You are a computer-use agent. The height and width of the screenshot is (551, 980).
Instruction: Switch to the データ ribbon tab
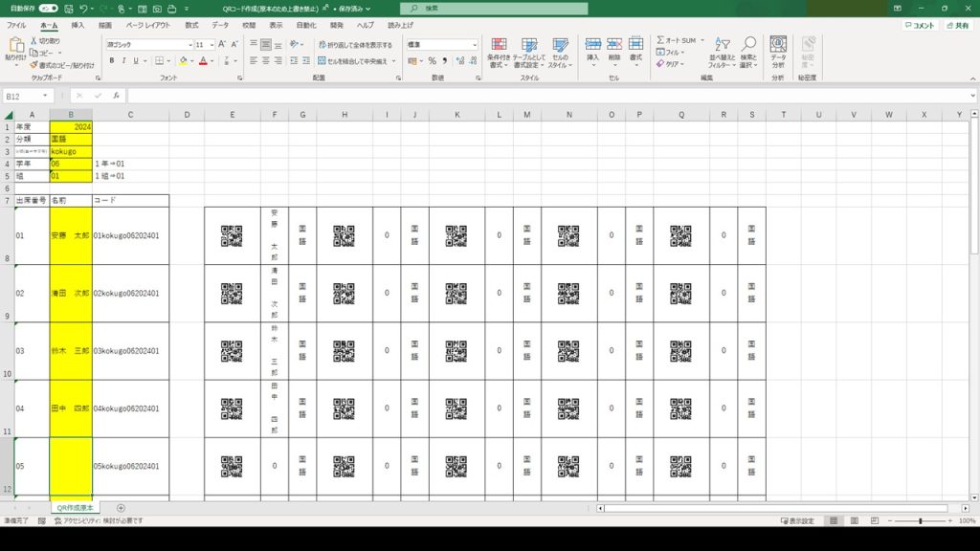point(220,25)
